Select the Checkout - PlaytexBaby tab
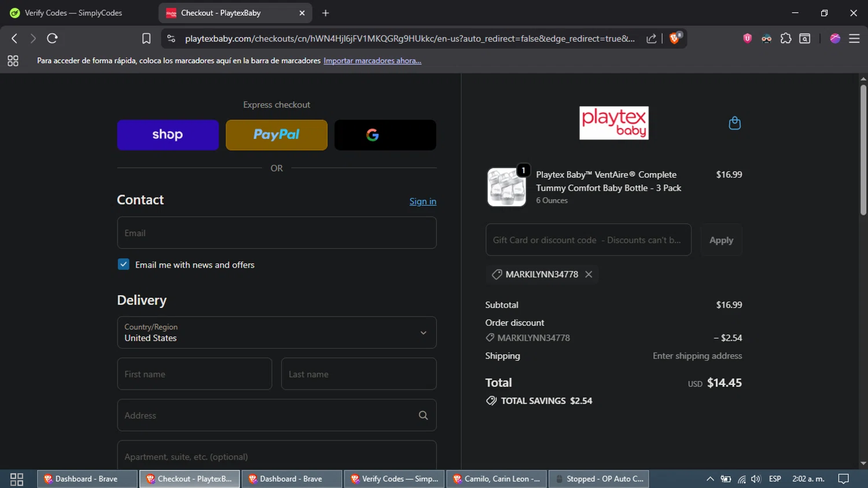Screen dimensions: 868x488 (x=234, y=13)
